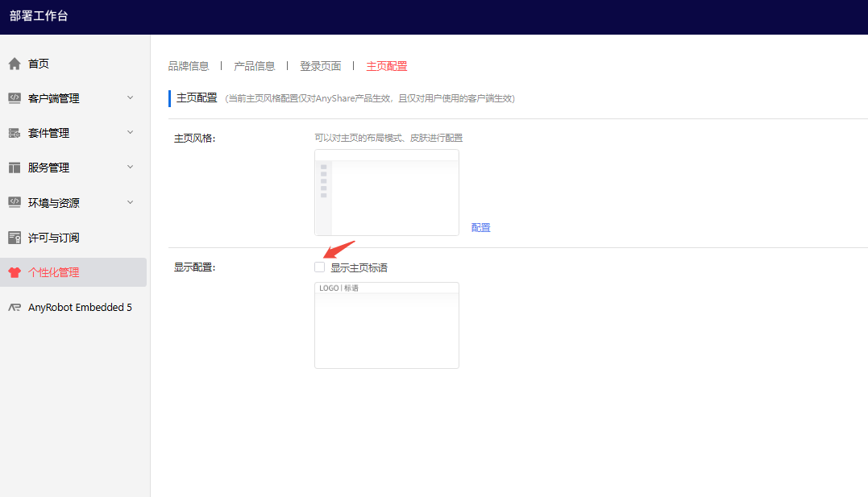The width and height of the screenshot is (868, 497).
Task: Click the 套件管理 icon in sidebar
Action: coord(15,133)
